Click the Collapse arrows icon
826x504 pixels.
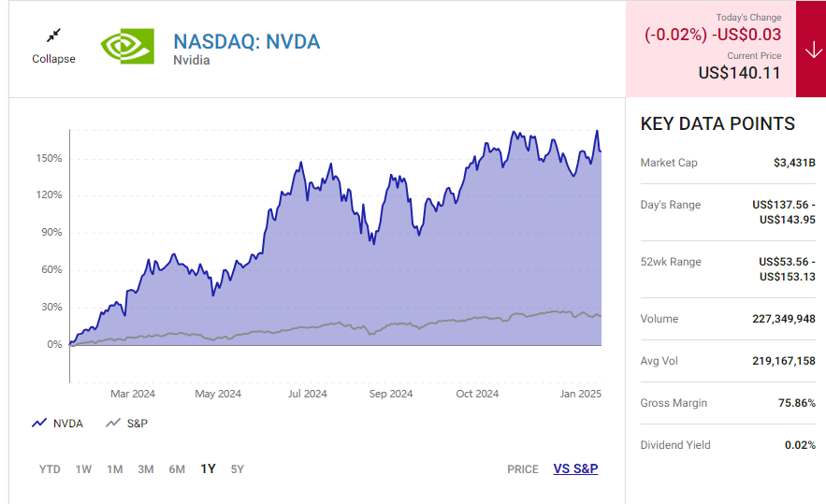tap(53, 36)
